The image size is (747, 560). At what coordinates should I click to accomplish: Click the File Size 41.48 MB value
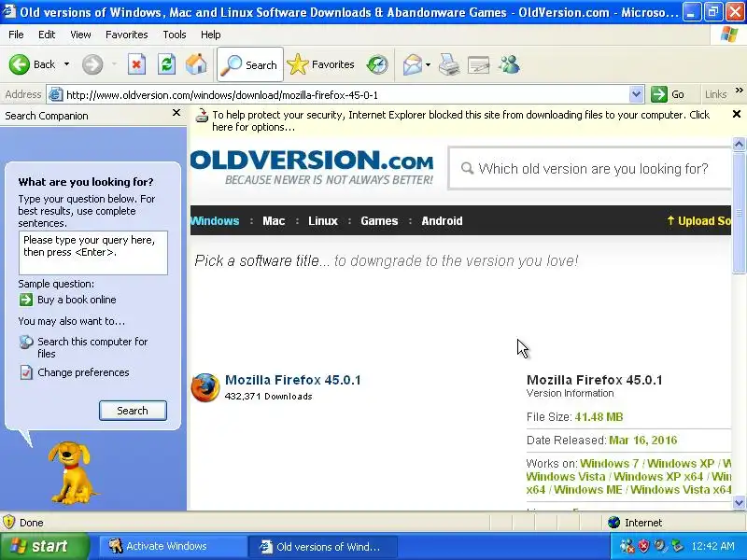pyautogui.click(x=599, y=417)
